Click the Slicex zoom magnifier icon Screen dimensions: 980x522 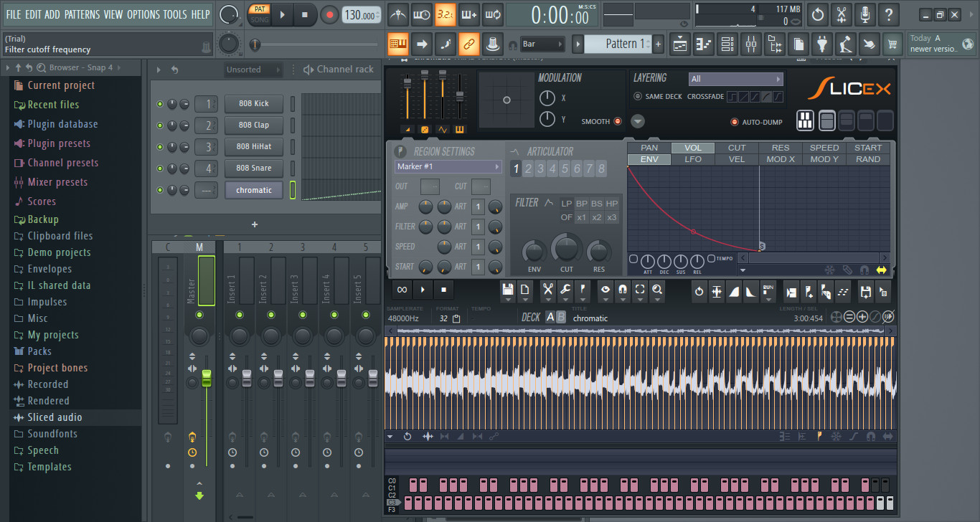(x=656, y=290)
